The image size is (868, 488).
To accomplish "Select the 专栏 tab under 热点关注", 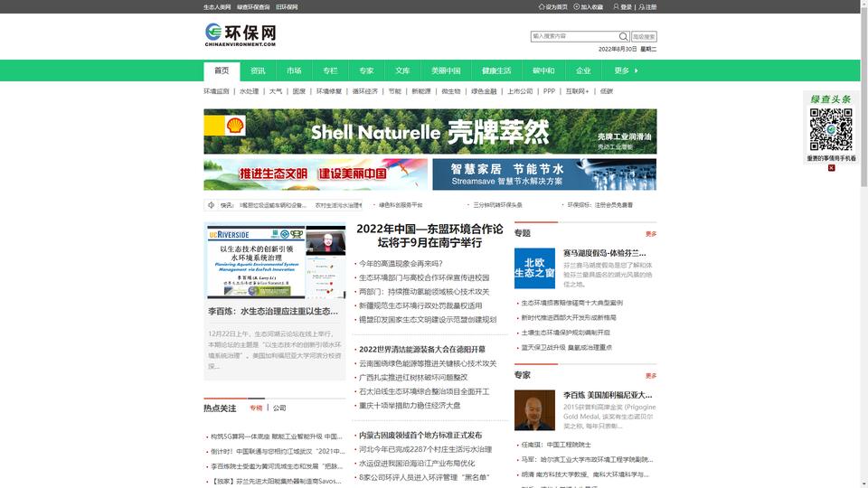I will 256,408.
